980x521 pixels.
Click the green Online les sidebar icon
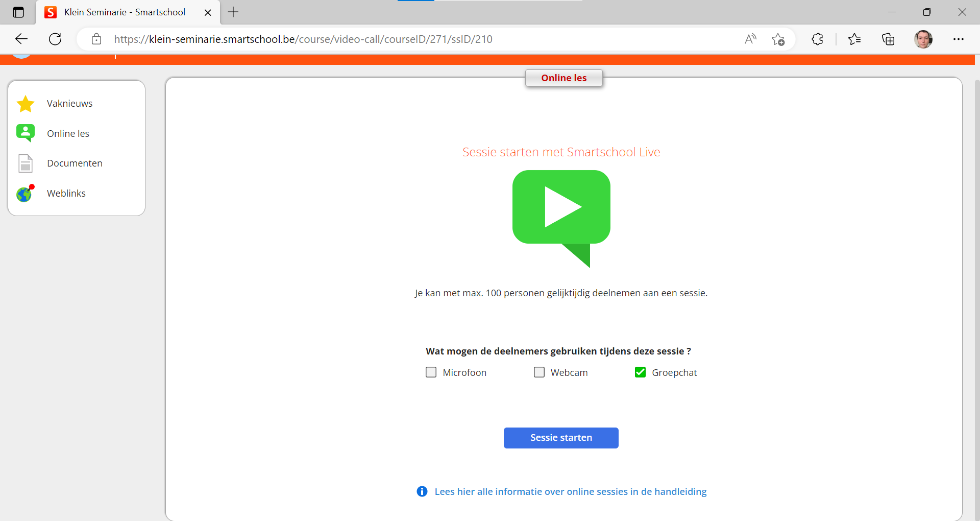point(25,133)
